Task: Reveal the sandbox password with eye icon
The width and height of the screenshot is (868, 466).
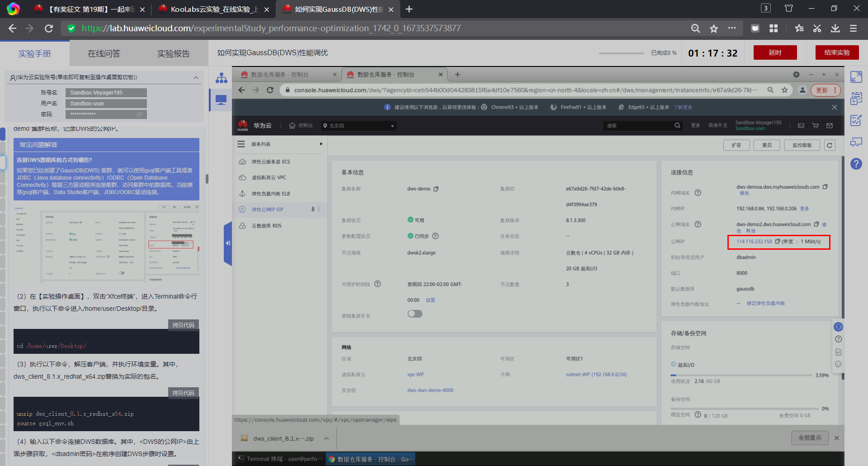Action: tap(140, 114)
